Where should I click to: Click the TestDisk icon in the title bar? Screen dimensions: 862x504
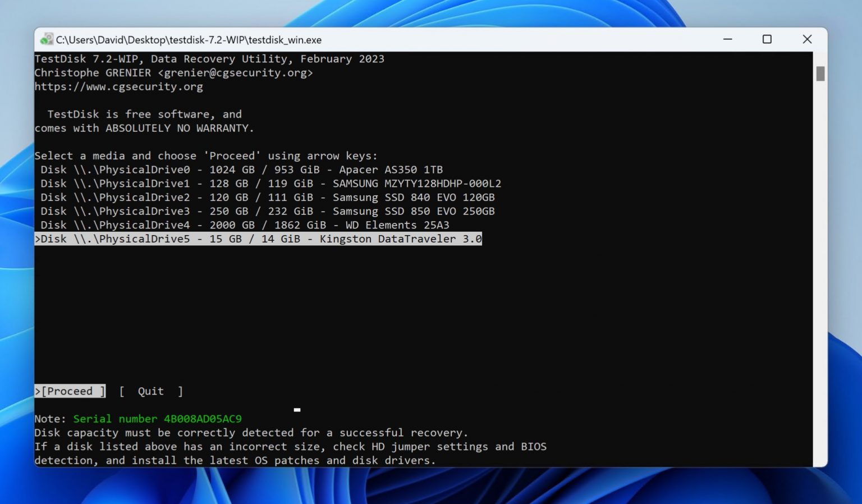tap(46, 40)
